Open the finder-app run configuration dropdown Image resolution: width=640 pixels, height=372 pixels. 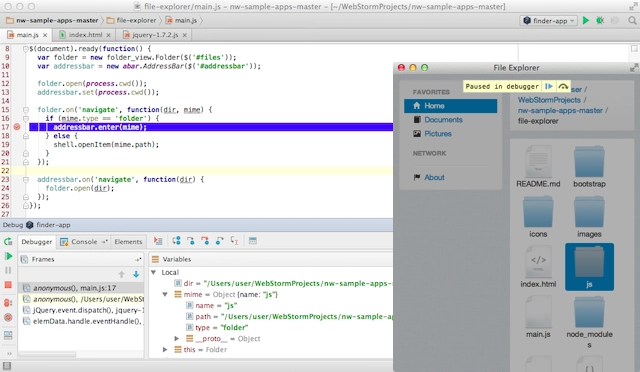[x=548, y=20]
